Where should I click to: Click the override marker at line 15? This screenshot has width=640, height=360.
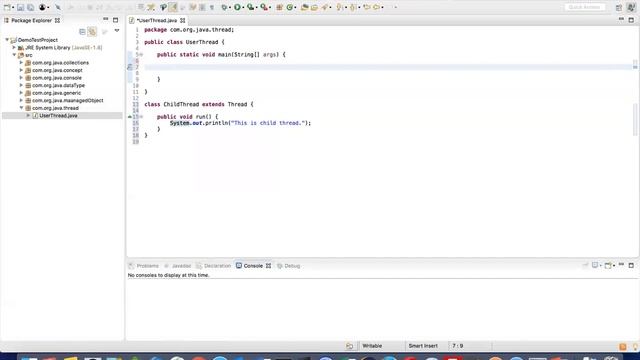(130, 117)
